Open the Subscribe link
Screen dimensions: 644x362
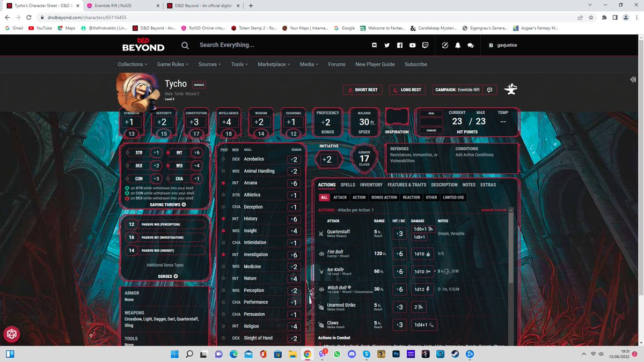416,64
